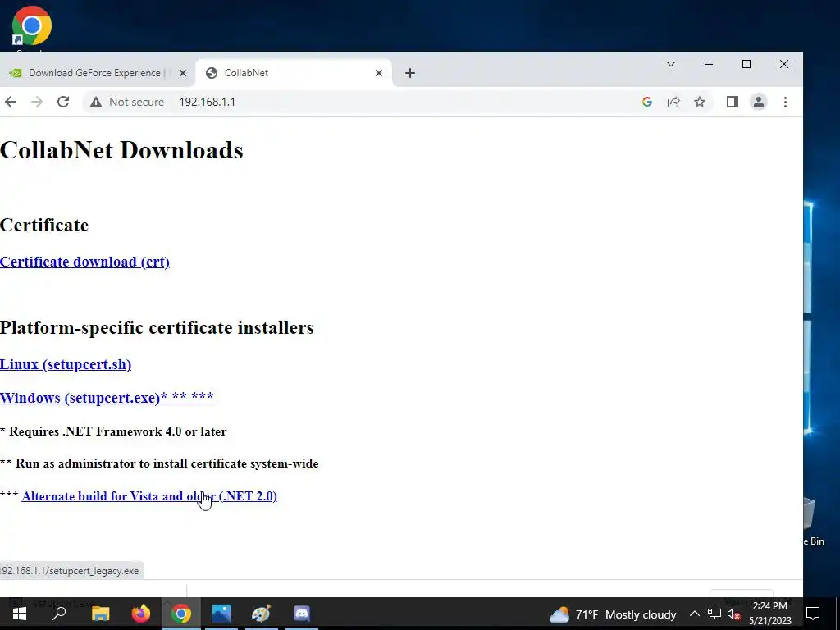Click the forward navigation arrow
Image resolution: width=840 pixels, height=630 pixels.
click(x=37, y=102)
